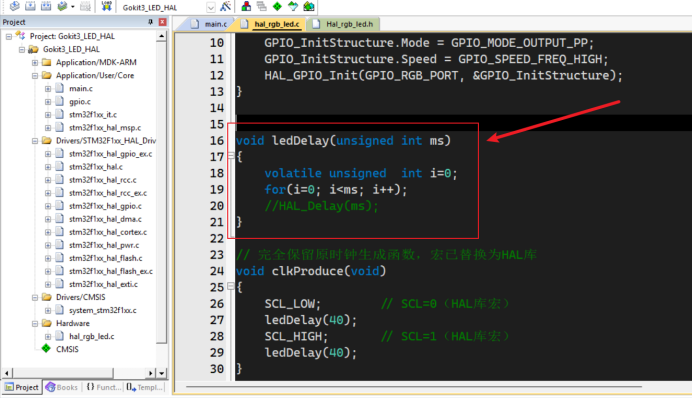The image size is (692, 399).
Task: Open the Gokit3_LED_HAL target selector dropdown
Action: tap(211, 8)
